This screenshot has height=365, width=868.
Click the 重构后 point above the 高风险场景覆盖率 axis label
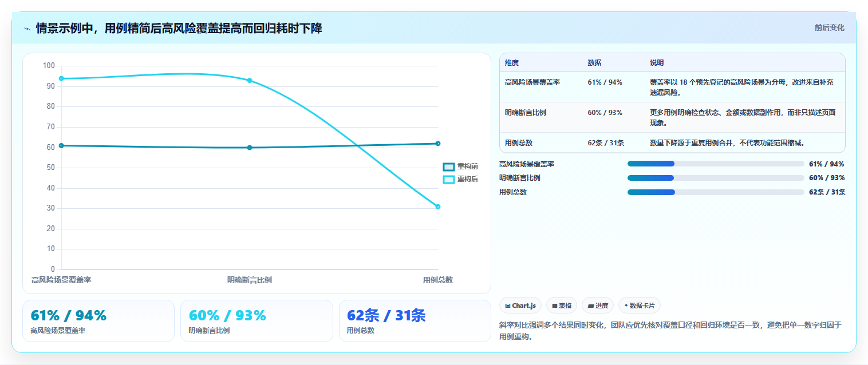61,78
